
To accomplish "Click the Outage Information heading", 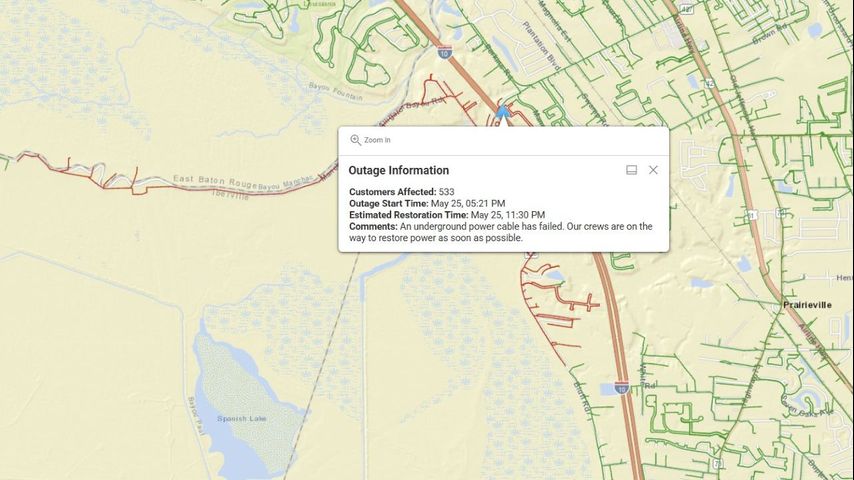I will 399,171.
